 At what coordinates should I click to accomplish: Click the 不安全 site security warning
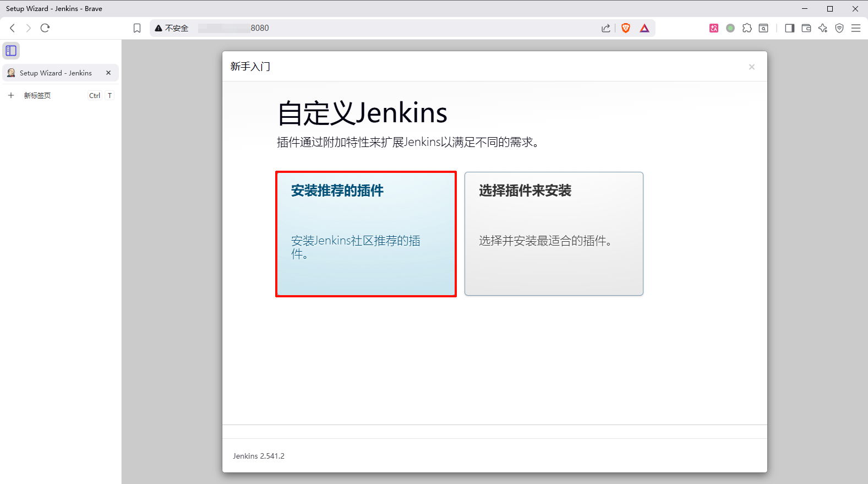172,28
